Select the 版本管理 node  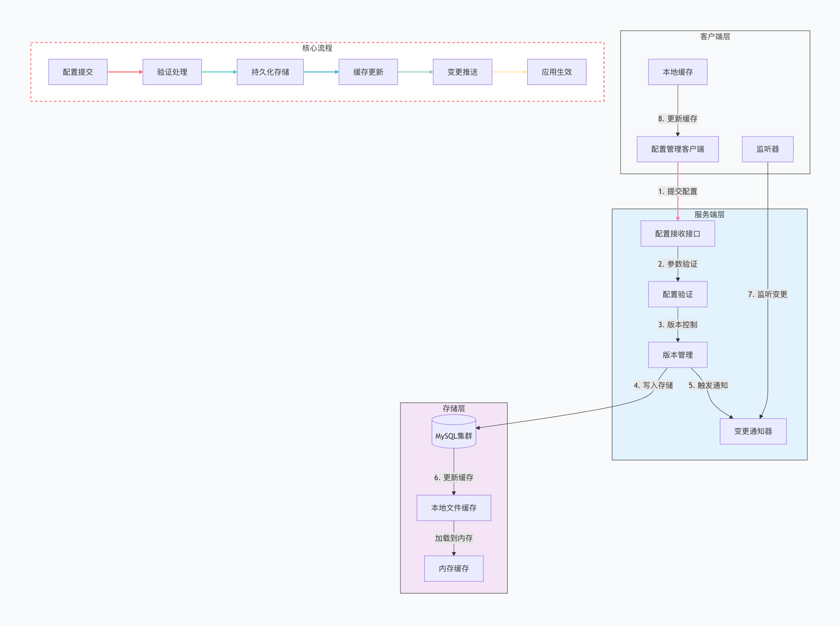point(677,355)
